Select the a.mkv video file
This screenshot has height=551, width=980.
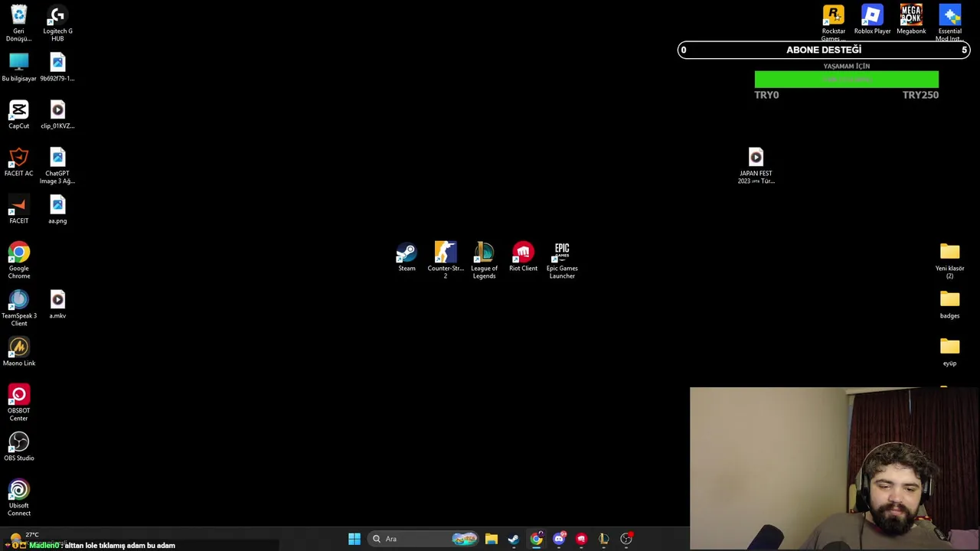(x=57, y=304)
